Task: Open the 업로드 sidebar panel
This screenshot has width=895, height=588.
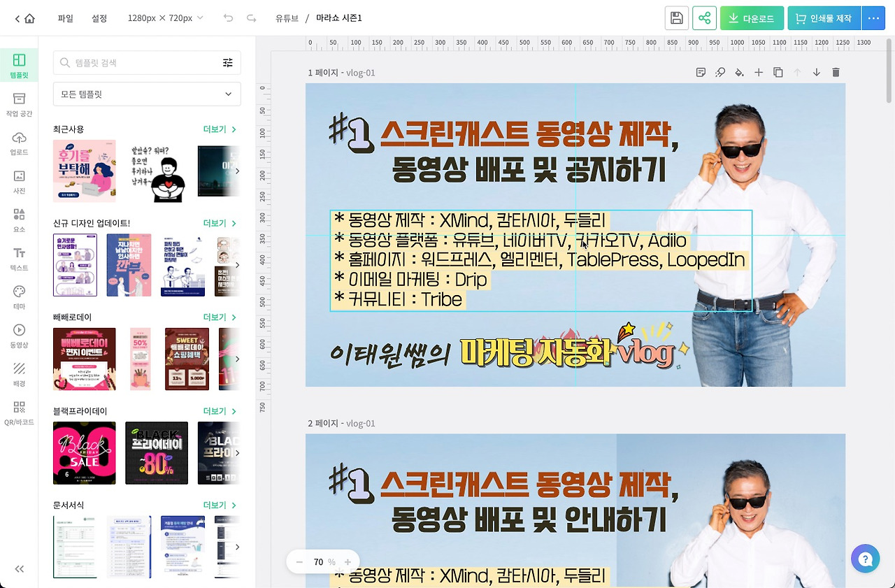Action: pos(19,143)
